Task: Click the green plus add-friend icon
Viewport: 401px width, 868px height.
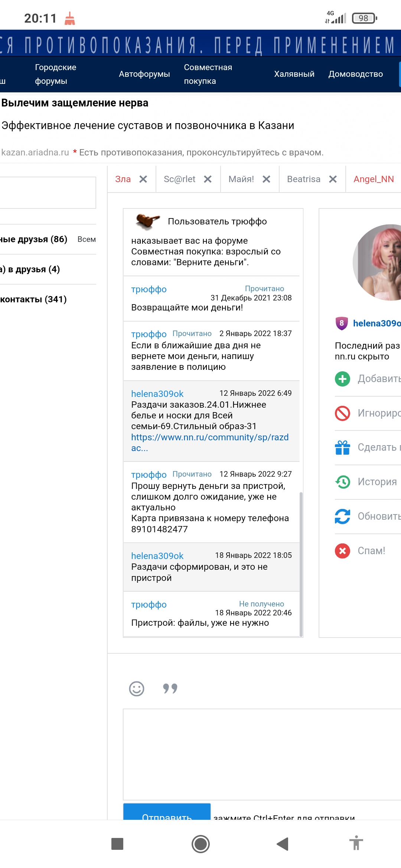Action: 342,379
